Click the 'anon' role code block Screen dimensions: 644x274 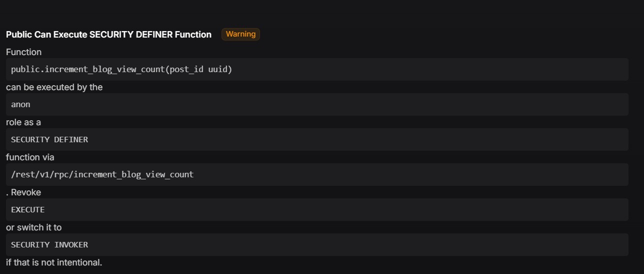pyautogui.click(x=317, y=104)
